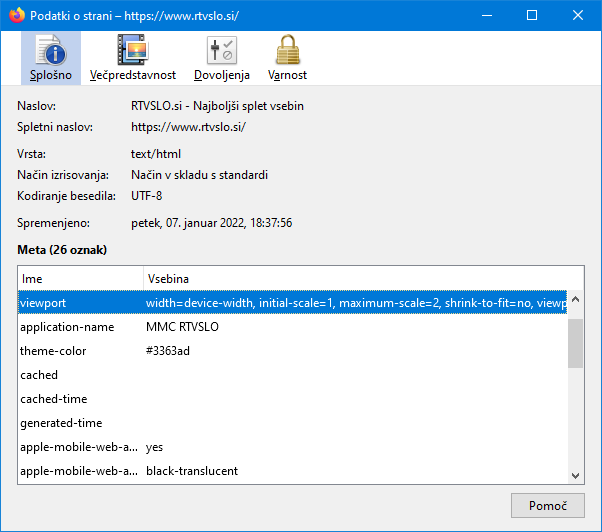Select the cached meta row
The width and height of the screenshot is (602, 532).
click(x=293, y=375)
